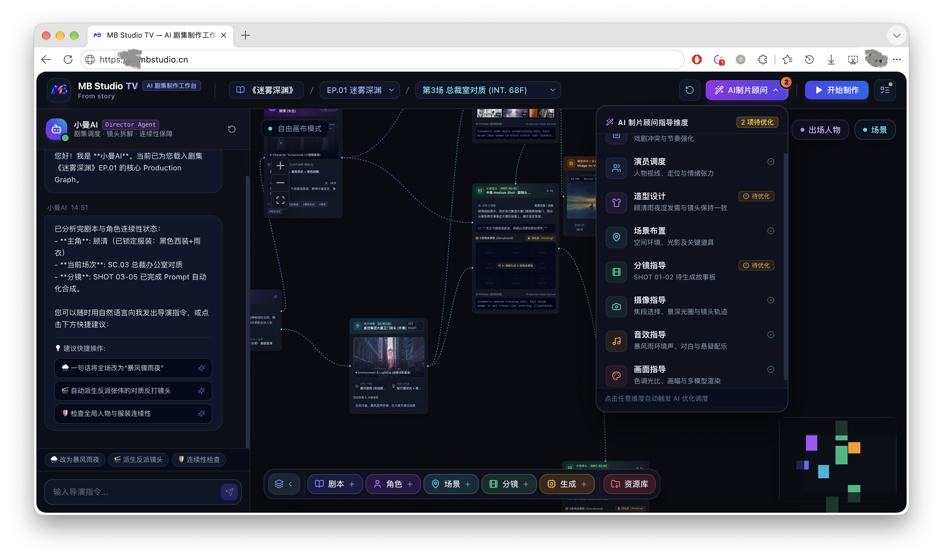Expand the browser tab list chevron
Image resolution: width=943 pixels, height=560 pixels.
click(x=897, y=36)
